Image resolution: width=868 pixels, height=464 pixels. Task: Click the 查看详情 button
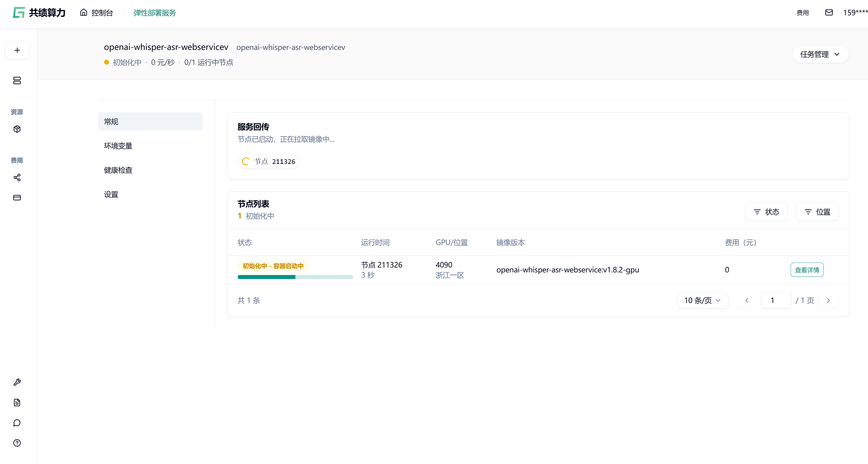(807, 270)
